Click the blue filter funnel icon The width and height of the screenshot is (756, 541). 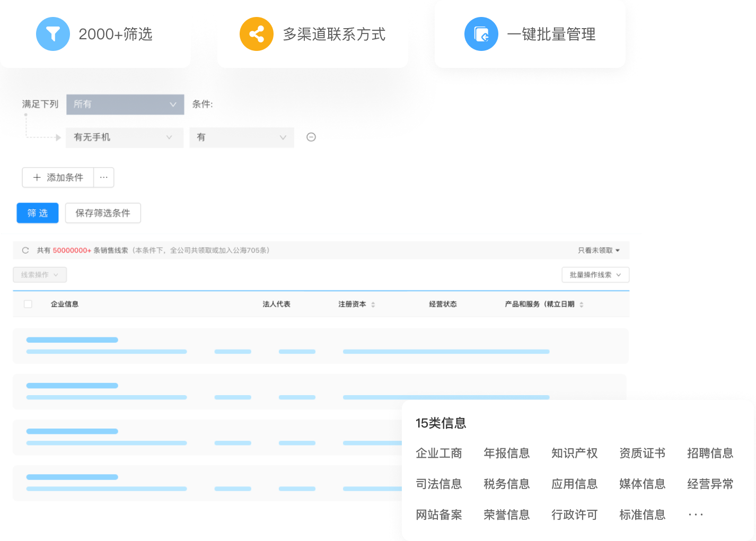pyautogui.click(x=52, y=33)
